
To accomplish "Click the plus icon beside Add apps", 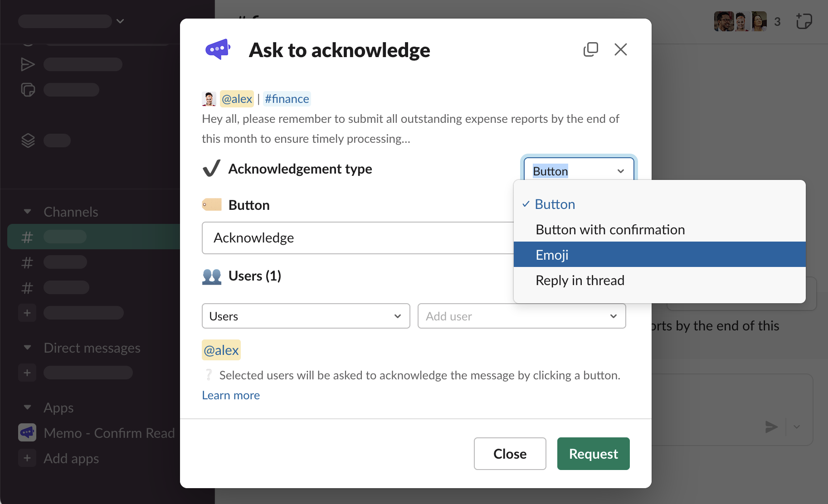I will (x=27, y=458).
